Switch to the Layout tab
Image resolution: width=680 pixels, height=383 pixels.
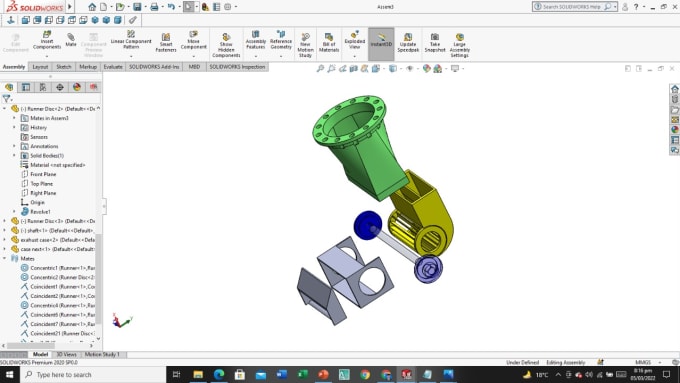pyautogui.click(x=40, y=67)
